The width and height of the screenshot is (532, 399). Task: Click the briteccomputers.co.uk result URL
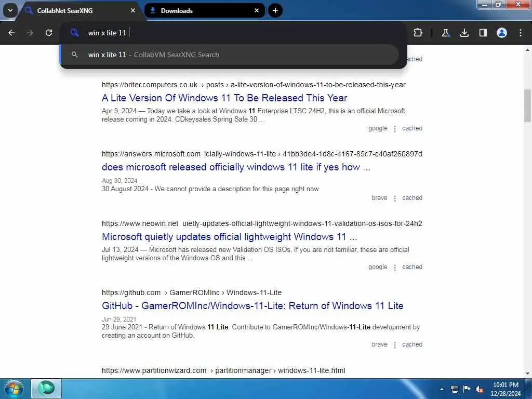pos(254,85)
